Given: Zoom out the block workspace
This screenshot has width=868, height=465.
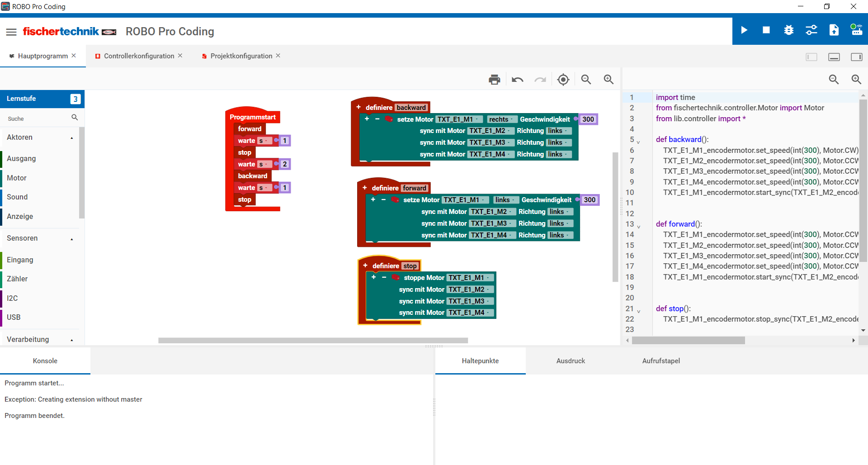Looking at the screenshot, I should click(x=586, y=80).
